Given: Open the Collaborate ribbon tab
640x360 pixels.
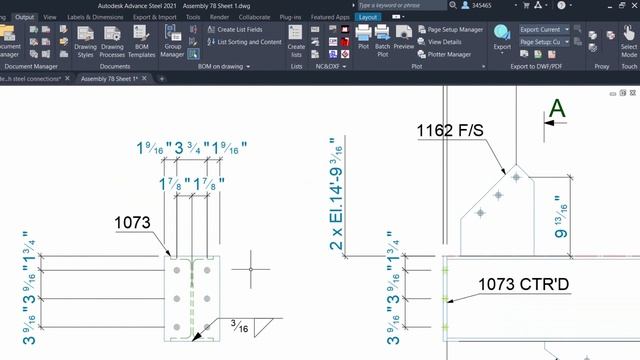Looking at the screenshot, I should [254, 17].
